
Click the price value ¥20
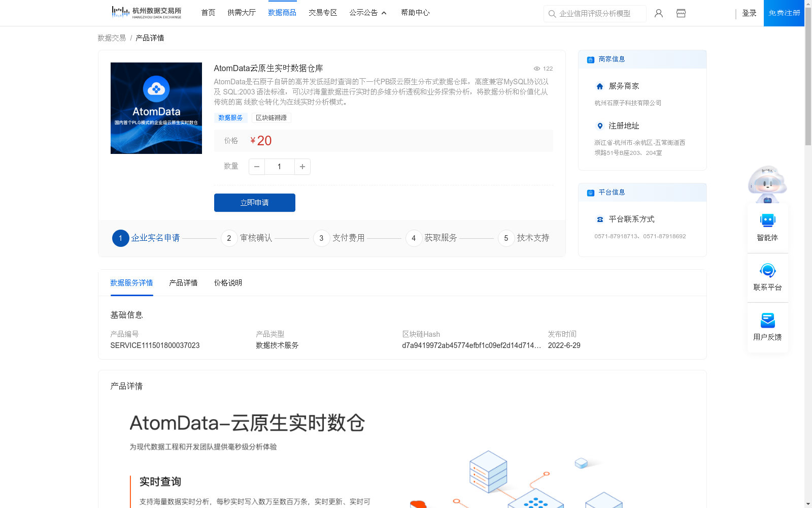[x=261, y=141]
